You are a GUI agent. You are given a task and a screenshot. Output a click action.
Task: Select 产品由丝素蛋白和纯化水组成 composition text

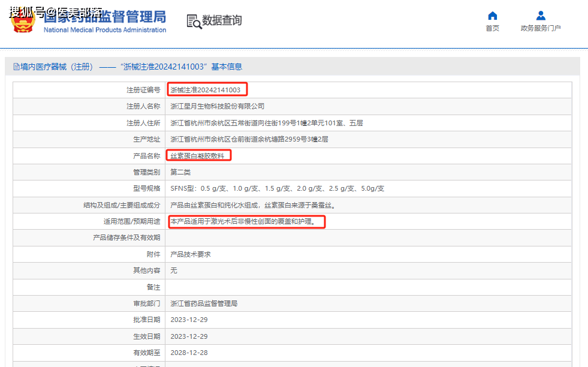coord(253,205)
